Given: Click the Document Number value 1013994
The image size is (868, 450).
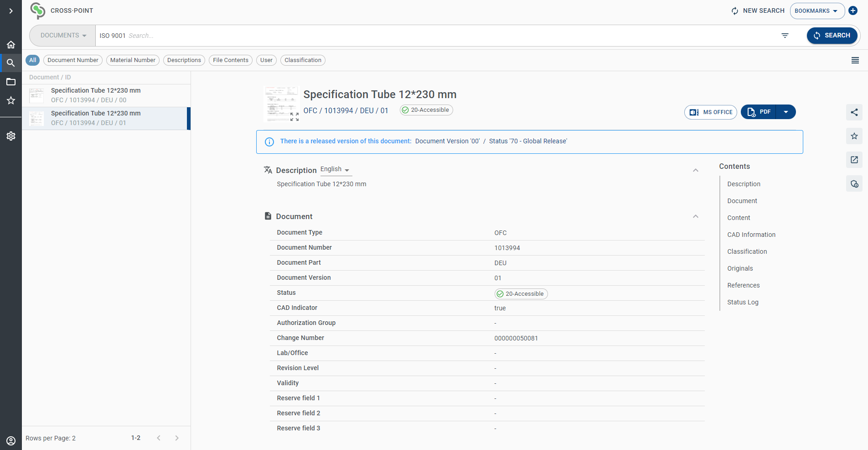Looking at the screenshot, I should 507,248.
